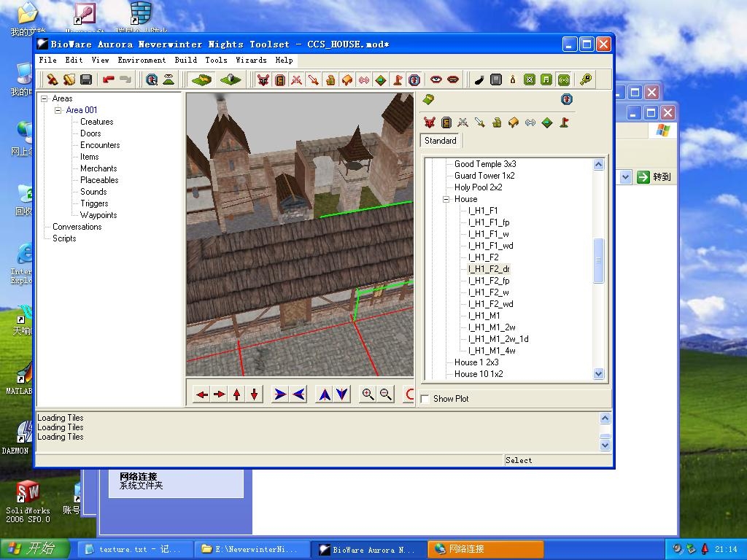This screenshot has width=747, height=560.
Task: Click the Windows Start button
Action: [x=35, y=548]
